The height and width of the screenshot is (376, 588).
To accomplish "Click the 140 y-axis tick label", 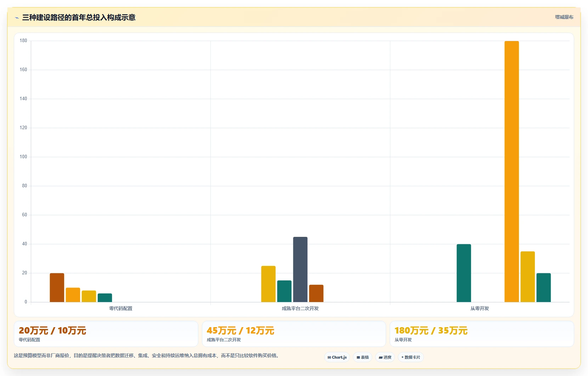I will pos(23,99).
